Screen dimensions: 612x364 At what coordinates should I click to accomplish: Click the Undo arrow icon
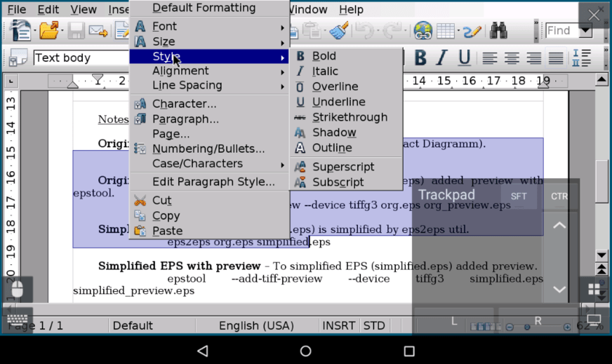pos(366,30)
